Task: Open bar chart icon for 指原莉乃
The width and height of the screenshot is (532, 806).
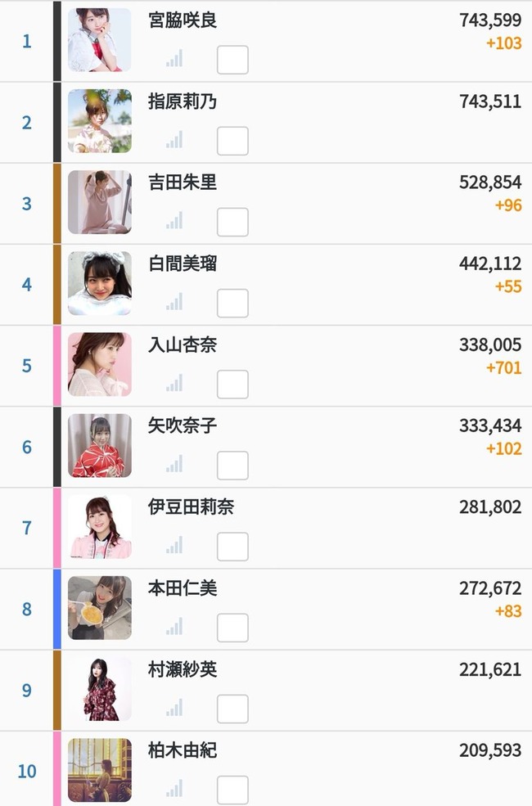Action: pyautogui.click(x=174, y=140)
